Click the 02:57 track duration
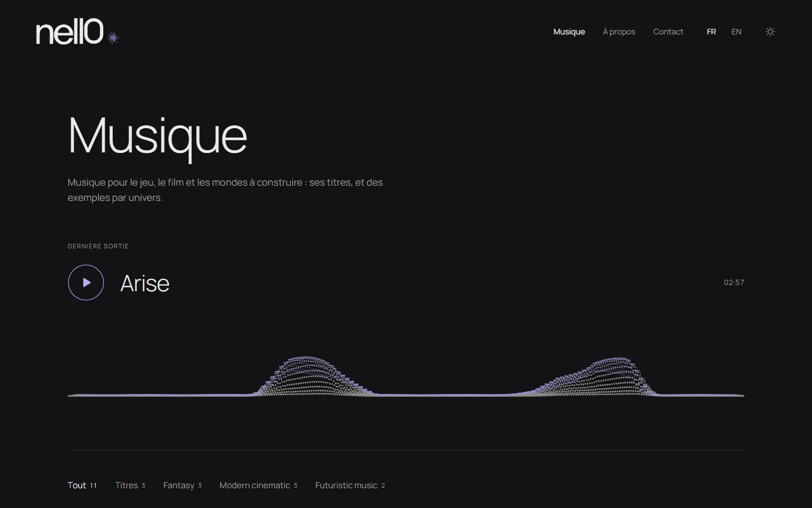The height and width of the screenshot is (508, 812). pos(734,282)
